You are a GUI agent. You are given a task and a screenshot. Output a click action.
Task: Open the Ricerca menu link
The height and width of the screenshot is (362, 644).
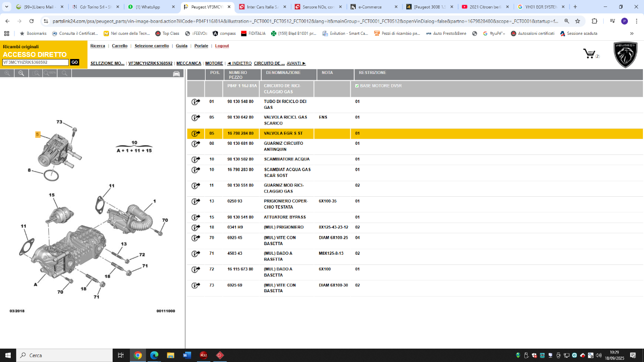tap(98, 46)
